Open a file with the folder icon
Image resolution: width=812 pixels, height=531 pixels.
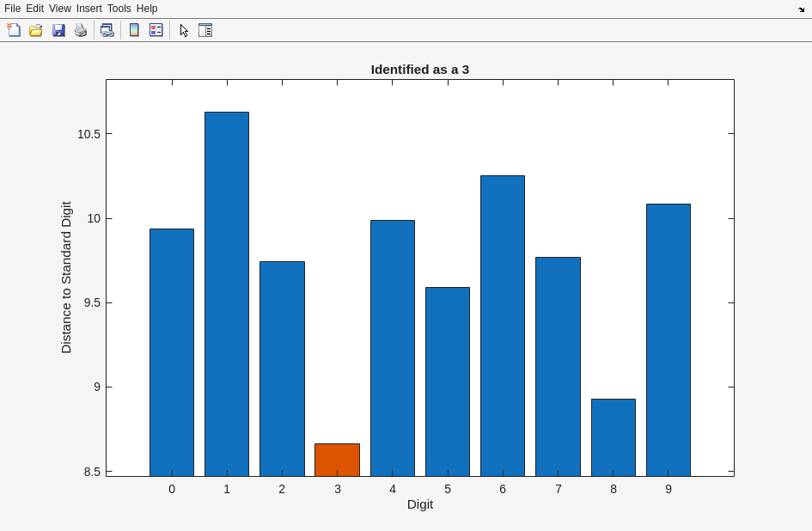point(36,30)
